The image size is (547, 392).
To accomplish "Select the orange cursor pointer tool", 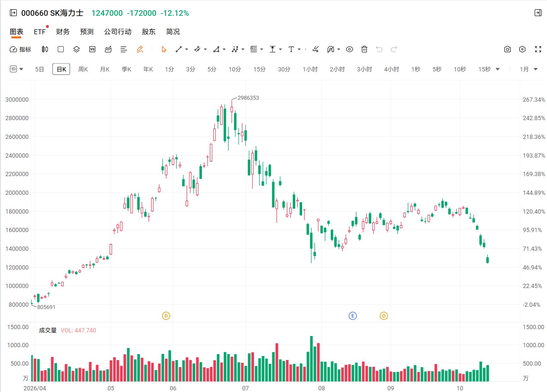I will pyautogui.click(x=164, y=49).
